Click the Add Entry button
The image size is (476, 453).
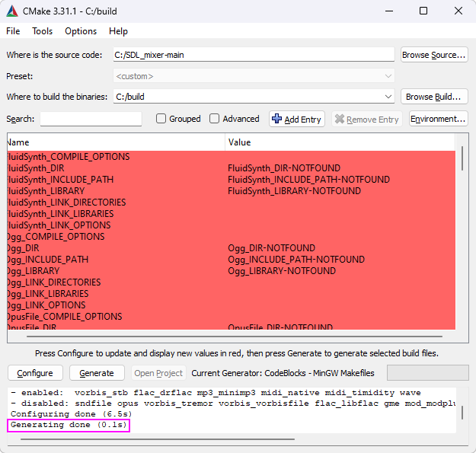coord(297,119)
